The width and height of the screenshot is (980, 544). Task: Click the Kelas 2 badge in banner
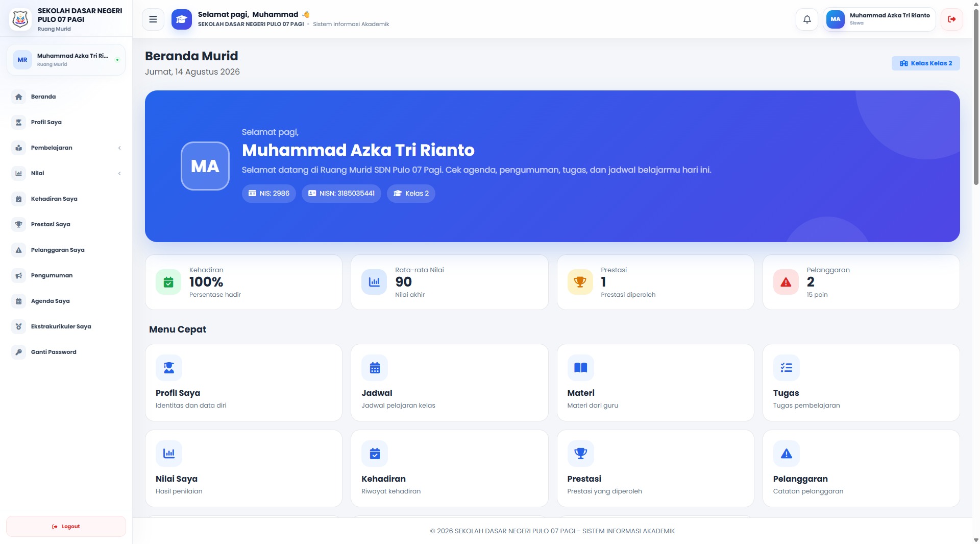pos(411,194)
